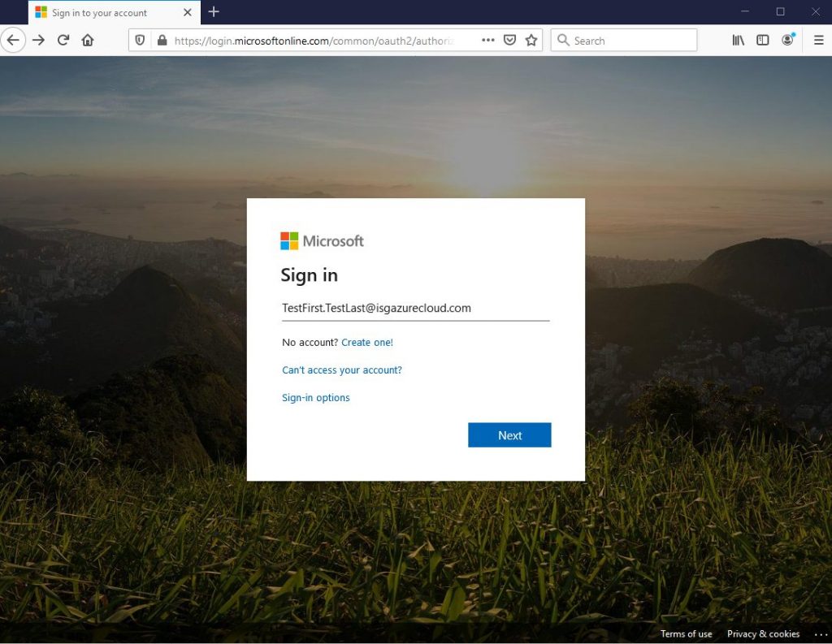Save page to Pocket
The width and height of the screenshot is (832, 644).
tap(509, 41)
